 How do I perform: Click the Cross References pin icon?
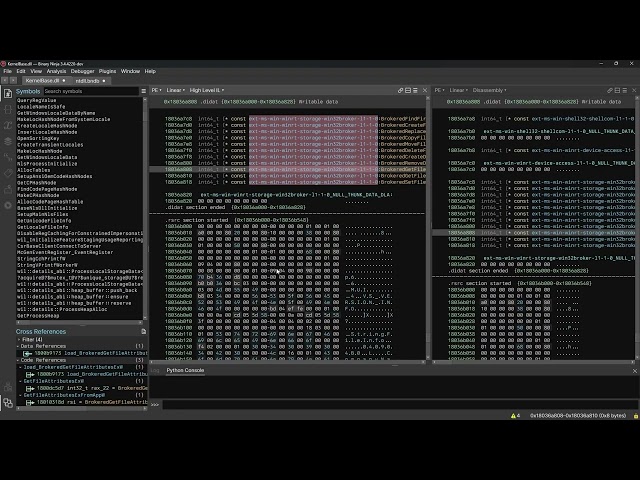coord(143,331)
